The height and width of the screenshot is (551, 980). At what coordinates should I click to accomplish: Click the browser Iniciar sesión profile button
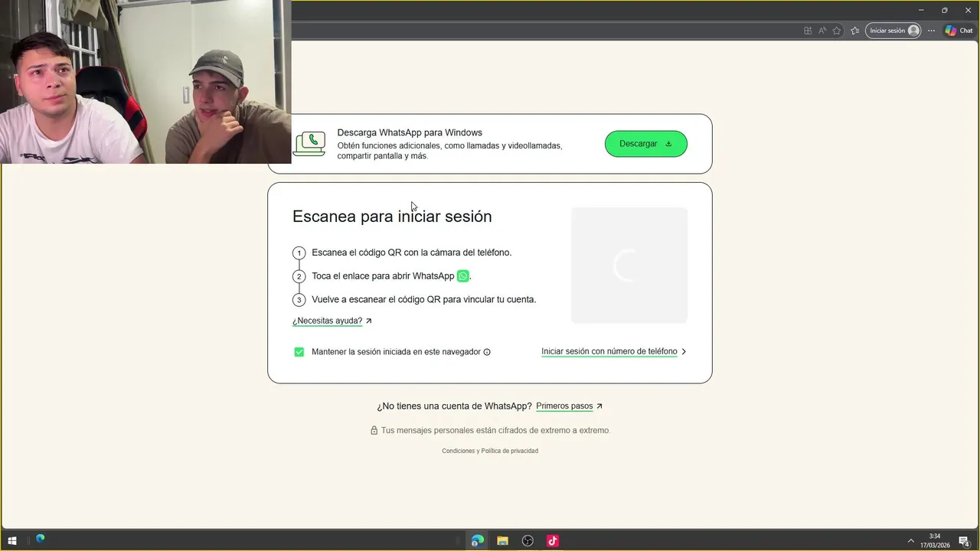(x=893, y=31)
